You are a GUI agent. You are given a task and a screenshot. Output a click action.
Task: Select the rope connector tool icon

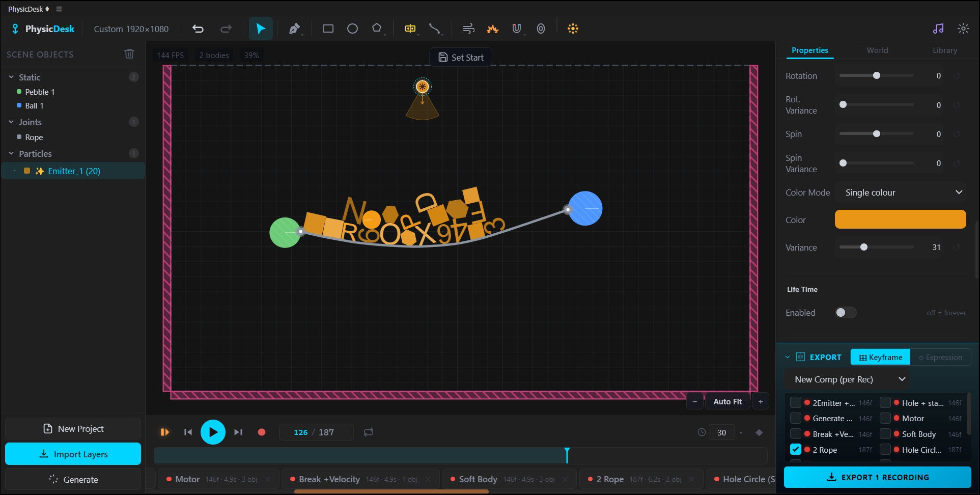[434, 29]
